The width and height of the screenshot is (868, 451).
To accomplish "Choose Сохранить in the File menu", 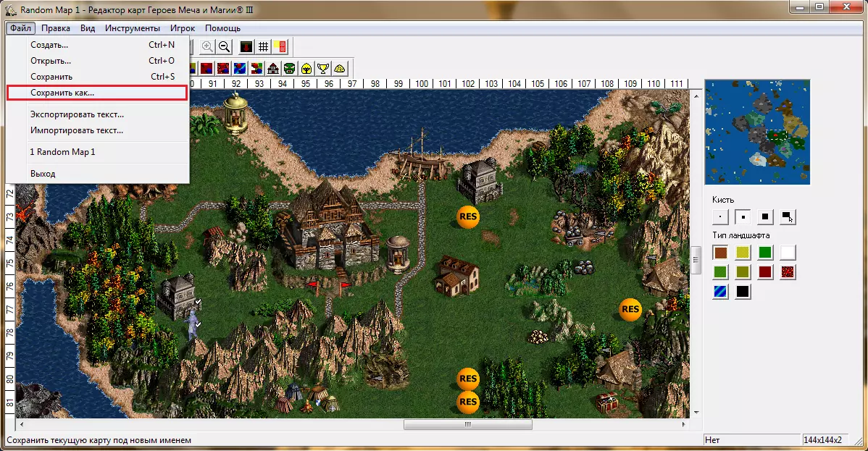I will click(97, 77).
